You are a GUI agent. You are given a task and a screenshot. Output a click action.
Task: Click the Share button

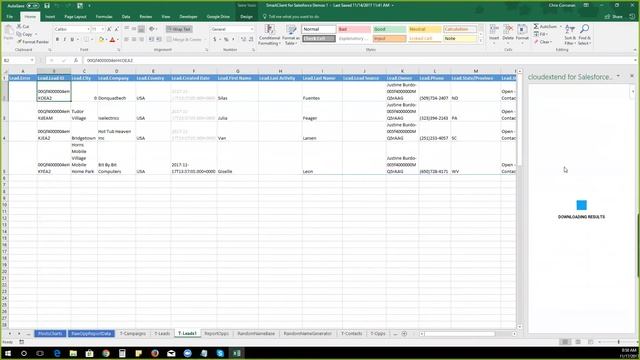click(614, 17)
